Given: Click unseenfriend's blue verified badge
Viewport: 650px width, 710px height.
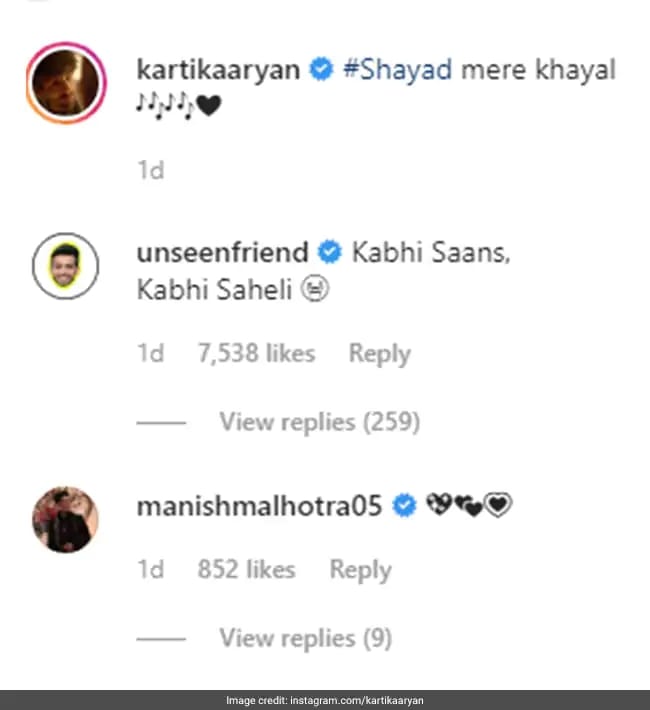Looking at the screenshot, I should [327, 253].
